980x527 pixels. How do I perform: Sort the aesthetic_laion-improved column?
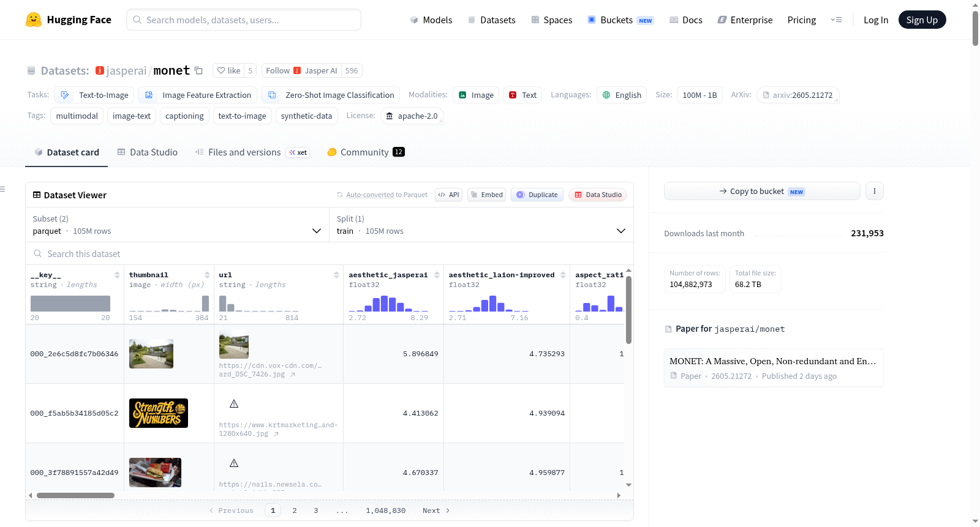[x=563, y=275]
